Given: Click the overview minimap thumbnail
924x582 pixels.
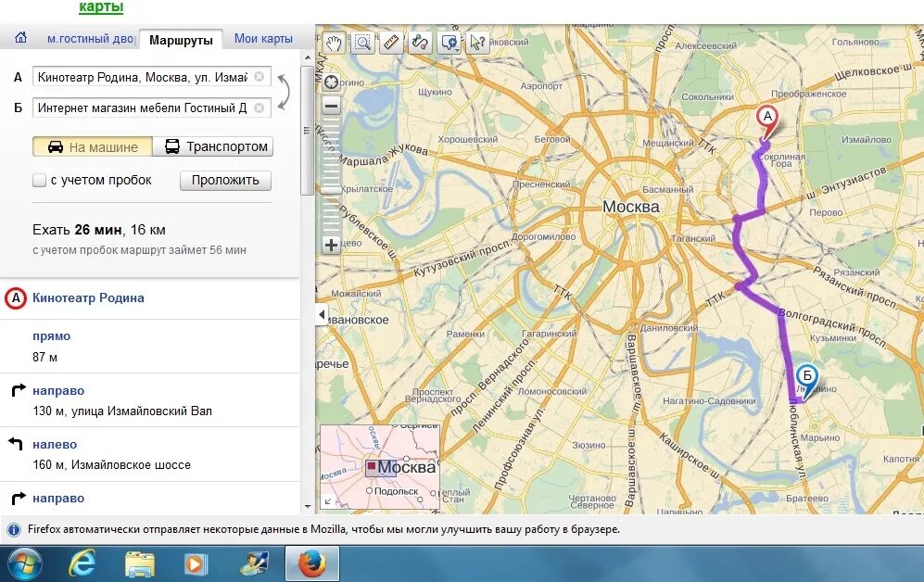Looking at the screenshot, I should pos(380,466).
